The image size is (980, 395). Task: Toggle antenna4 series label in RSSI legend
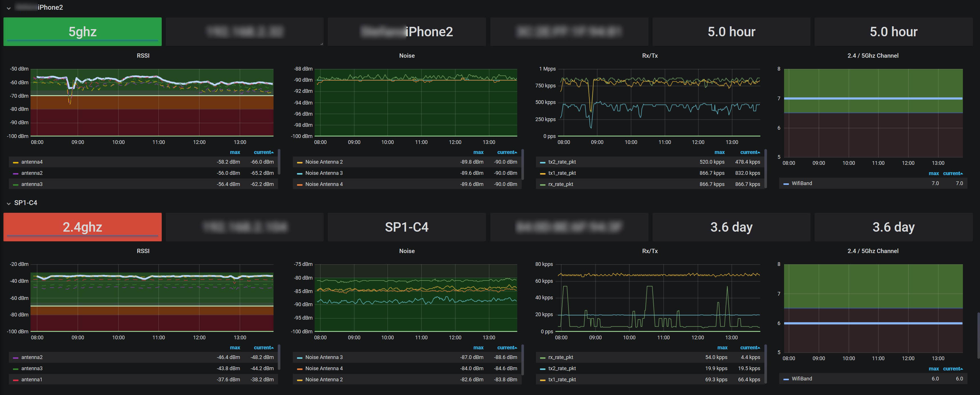[32, 162]
